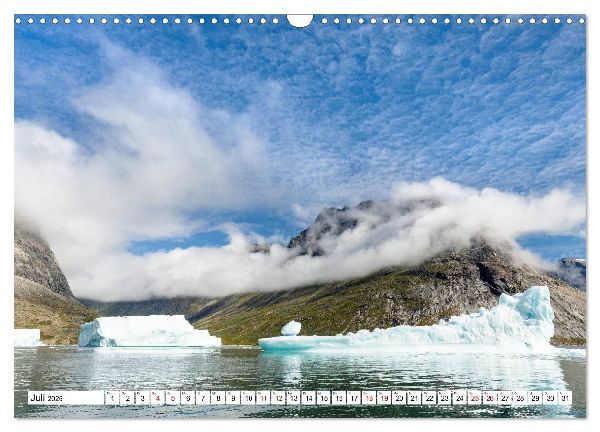Select day 30 in the calendar strip
Viewport: 600px width, 432px height.
(x=551, y=398)
